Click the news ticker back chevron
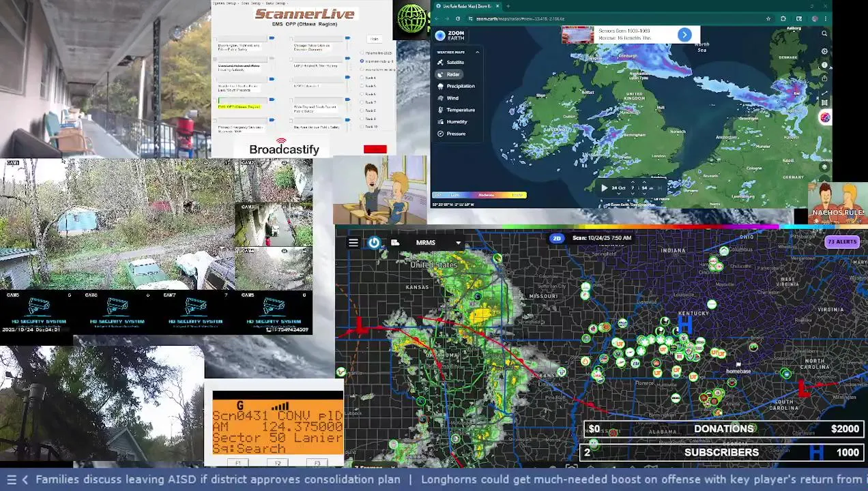 click(x=25, y=479)
